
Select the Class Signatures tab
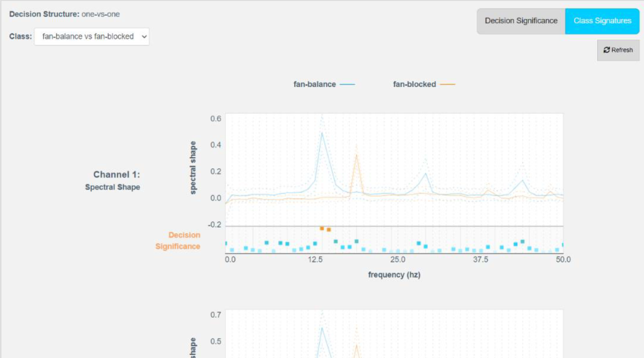pos(602,21)
